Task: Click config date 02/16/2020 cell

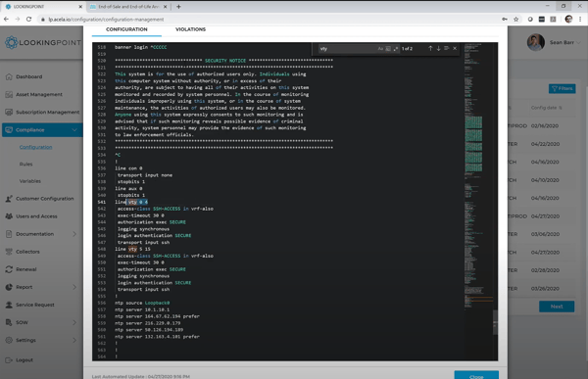Action: 545,126
